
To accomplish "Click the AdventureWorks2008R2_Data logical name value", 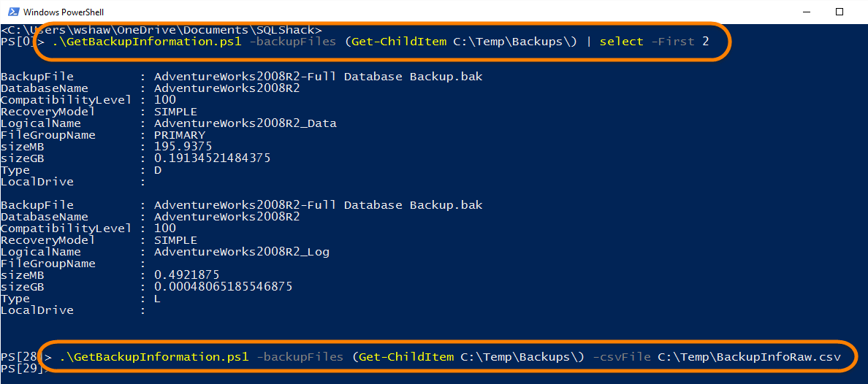I will (x=245, y=123).
